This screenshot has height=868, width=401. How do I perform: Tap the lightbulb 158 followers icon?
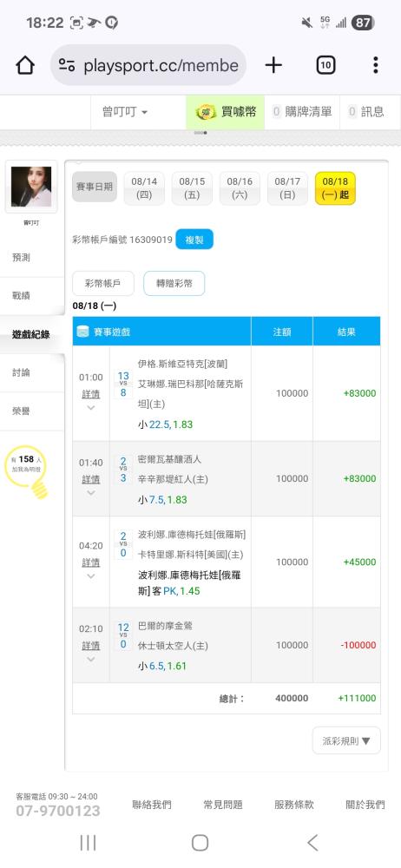point(27,470)
